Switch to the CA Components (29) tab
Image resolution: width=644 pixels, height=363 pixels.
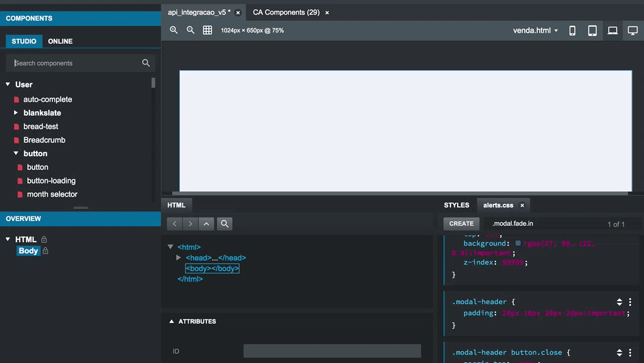coord(286,12)
